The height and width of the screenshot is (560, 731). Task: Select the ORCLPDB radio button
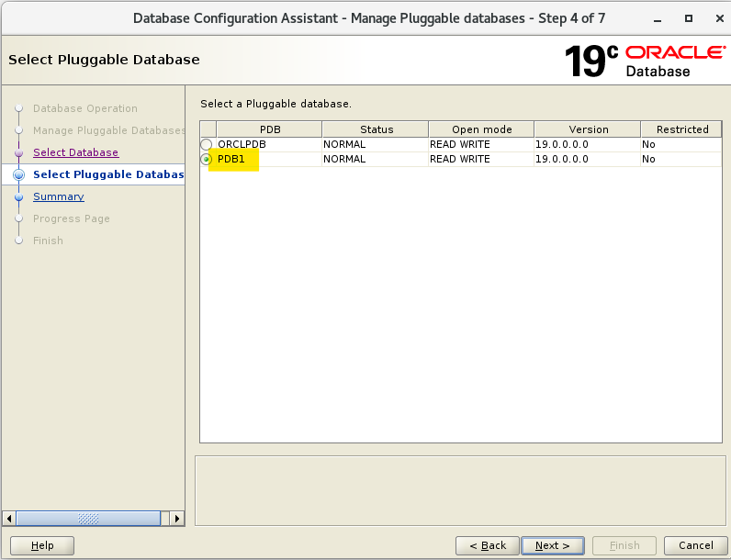(206, 144)
